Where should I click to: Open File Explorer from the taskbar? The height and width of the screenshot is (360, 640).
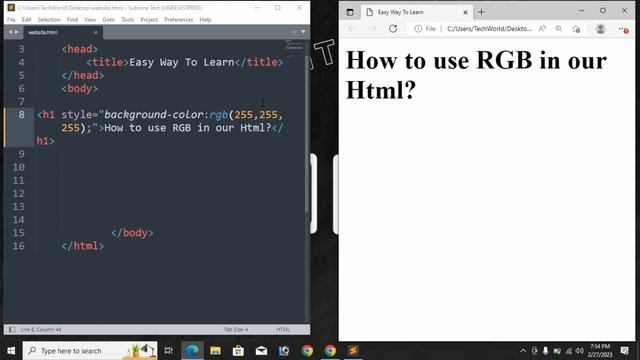click(x=215, y=351)
